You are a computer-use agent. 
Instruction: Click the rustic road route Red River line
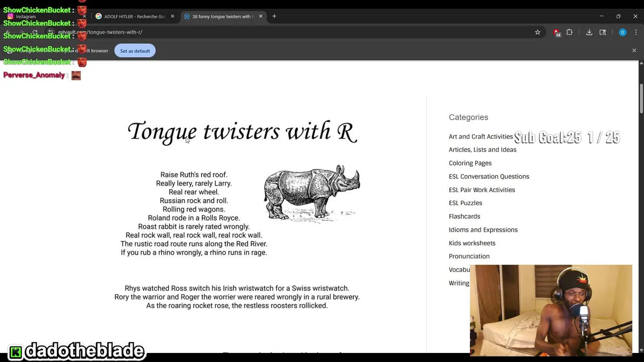click(194, 244)
